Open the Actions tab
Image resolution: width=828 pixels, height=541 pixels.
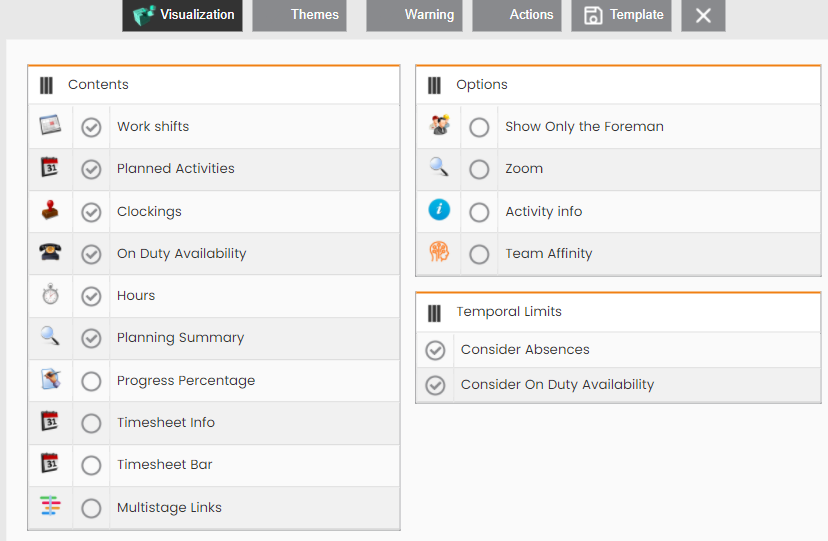(x=517, y=15)
